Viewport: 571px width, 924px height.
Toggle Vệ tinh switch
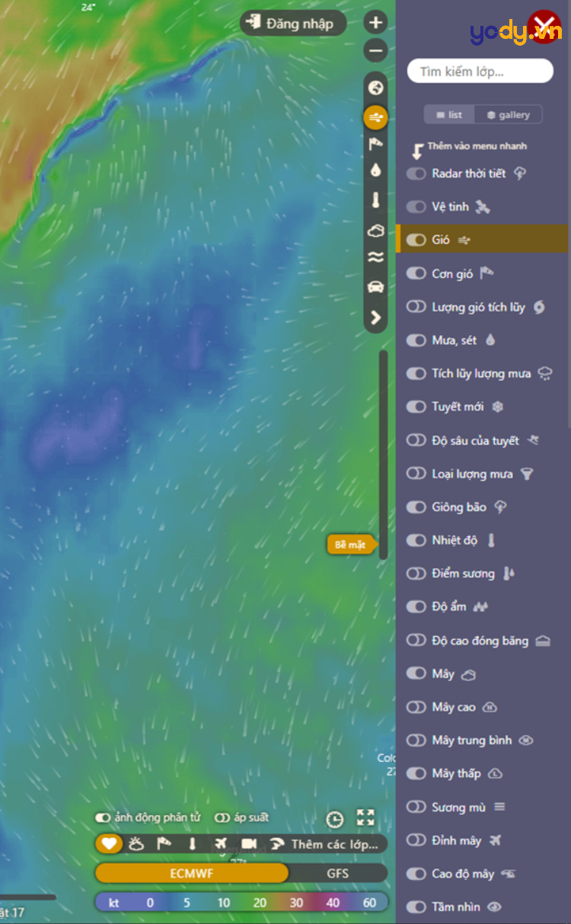[416, 206]
